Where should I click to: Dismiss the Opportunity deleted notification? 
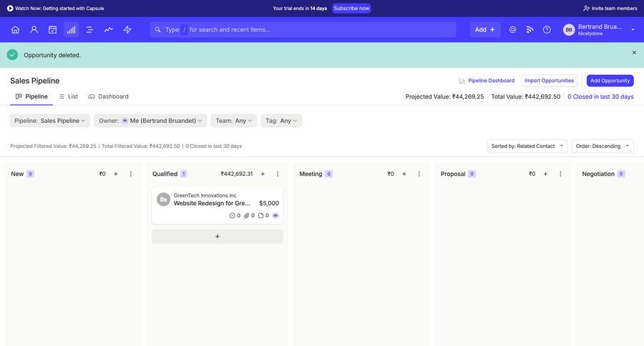(x=633, y=52)
